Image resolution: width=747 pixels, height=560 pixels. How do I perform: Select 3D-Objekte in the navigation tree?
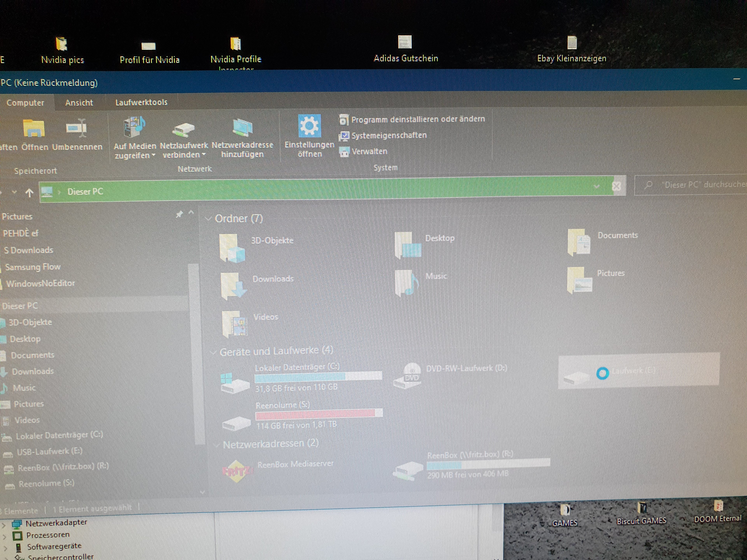[x=30, y=322]
